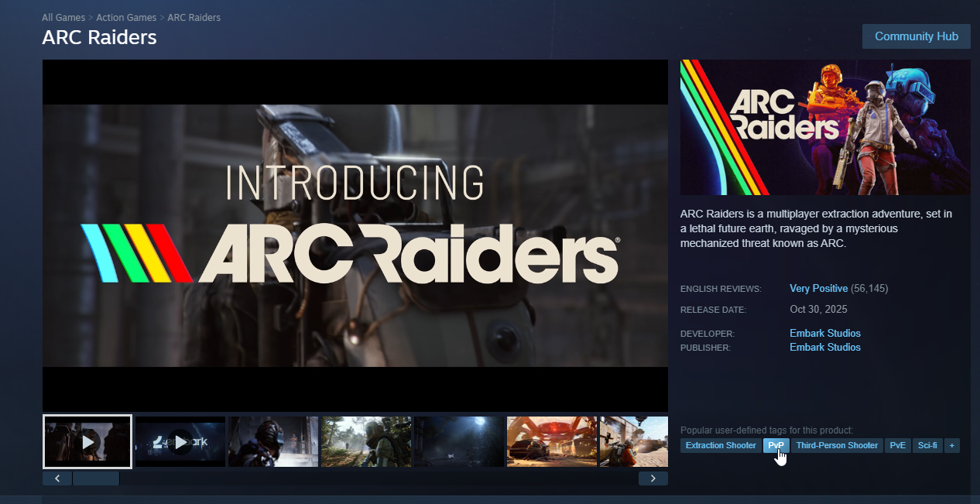The width and height of the screenshot is (980, 504).
Task: Click the thumbnail strip scrollbar handle
Action: pos(96,478)
